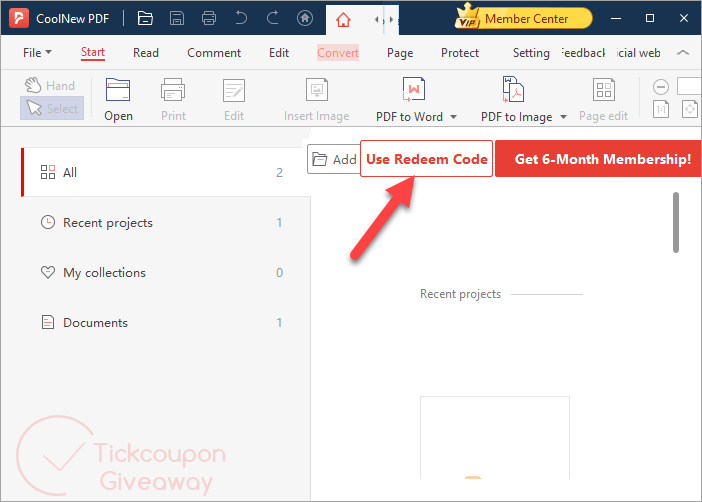Click the zoom out minus icon
Viewport: 702px width, 502px height.
coord(661,86)
